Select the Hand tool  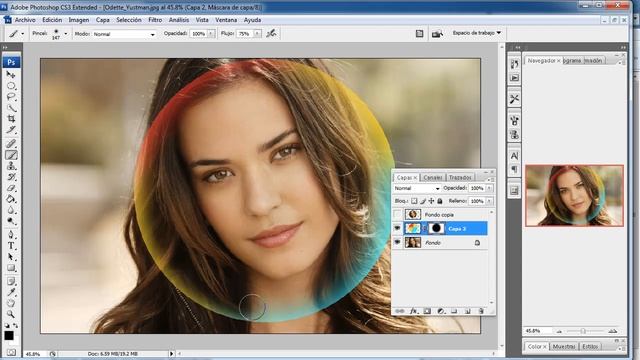(x=11, y=303)
